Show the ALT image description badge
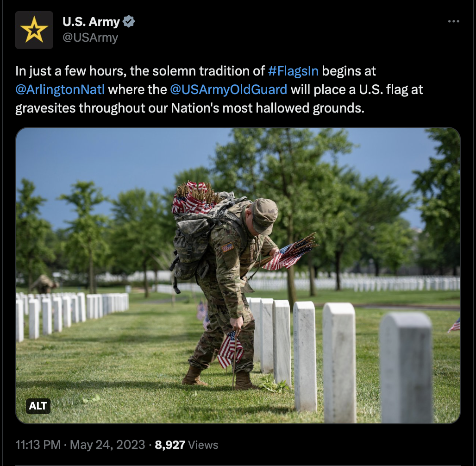 click(x=38, y=406)
